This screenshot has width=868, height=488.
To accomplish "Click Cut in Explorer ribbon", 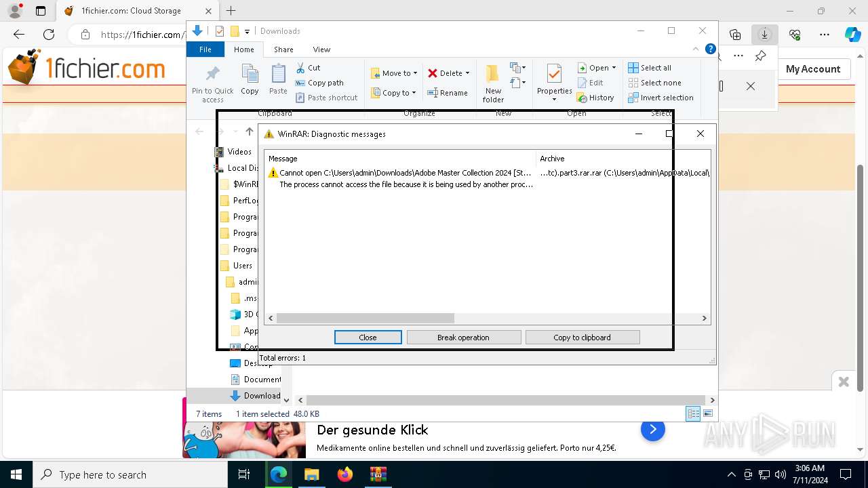I will coord(308,68).
